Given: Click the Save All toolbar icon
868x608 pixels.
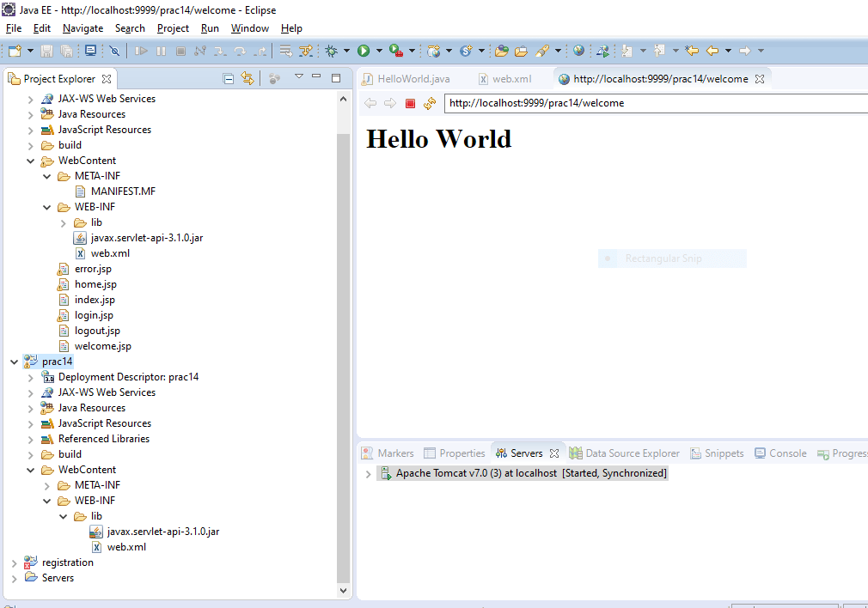Looking at the screenshot, I should pyautogui.click(x=67, y=51).
